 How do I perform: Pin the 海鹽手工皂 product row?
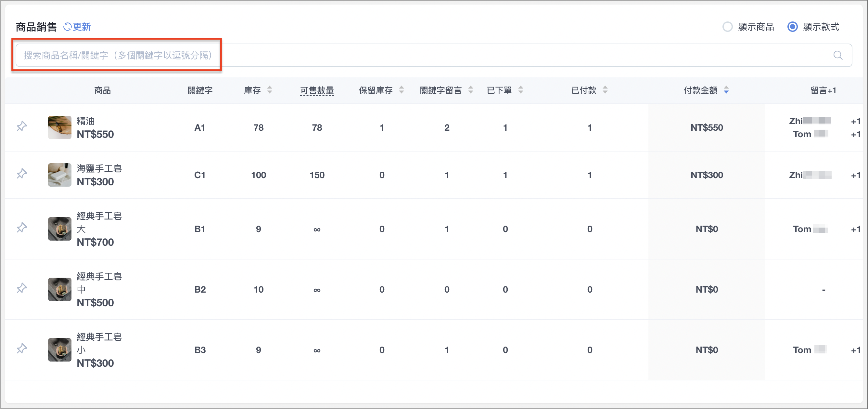[22, 174]
